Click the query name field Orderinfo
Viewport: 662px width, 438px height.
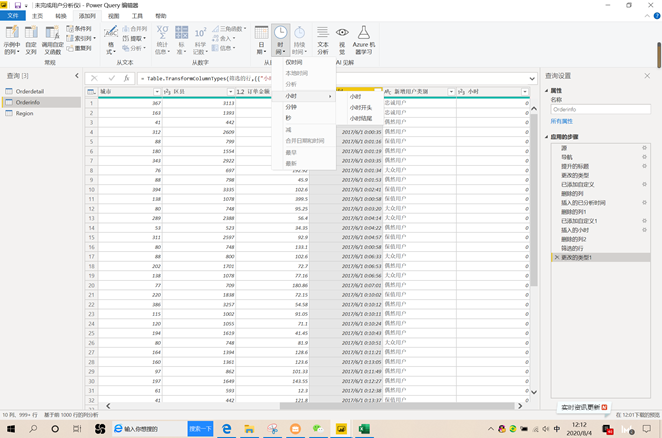(x=600, y=109)
